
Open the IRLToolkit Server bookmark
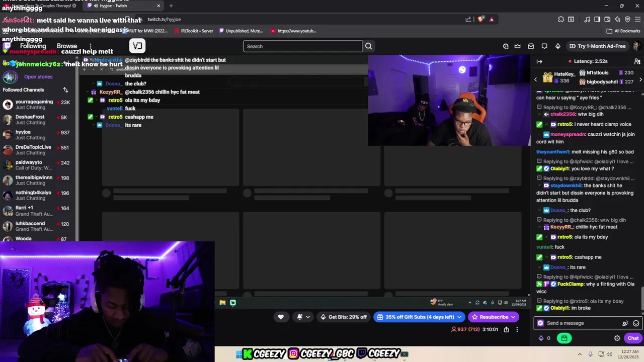click(194, 31)
